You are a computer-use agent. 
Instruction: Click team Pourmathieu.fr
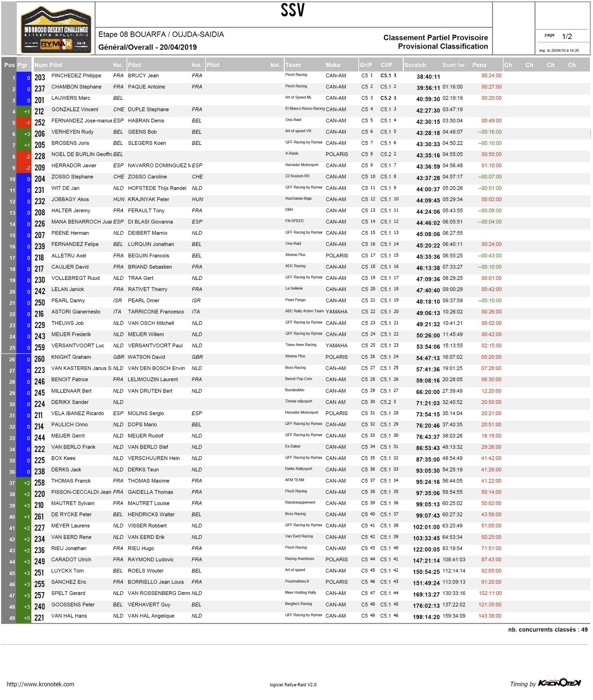pyautogui.click(x=297, y=581)
